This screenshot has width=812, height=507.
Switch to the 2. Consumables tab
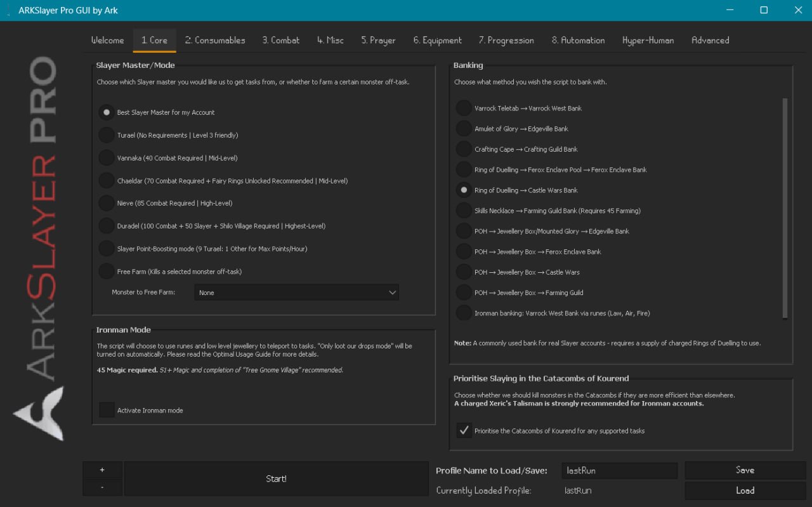(215, 40)
